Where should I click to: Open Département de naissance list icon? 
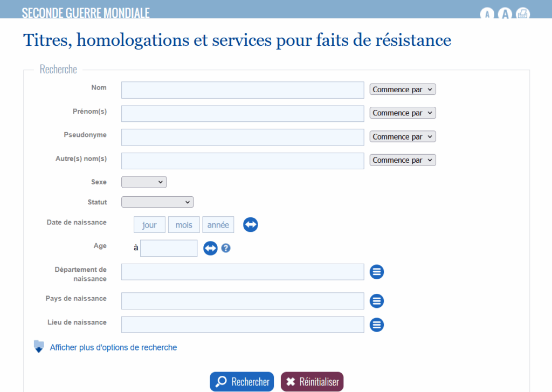[x=376, y=272]
